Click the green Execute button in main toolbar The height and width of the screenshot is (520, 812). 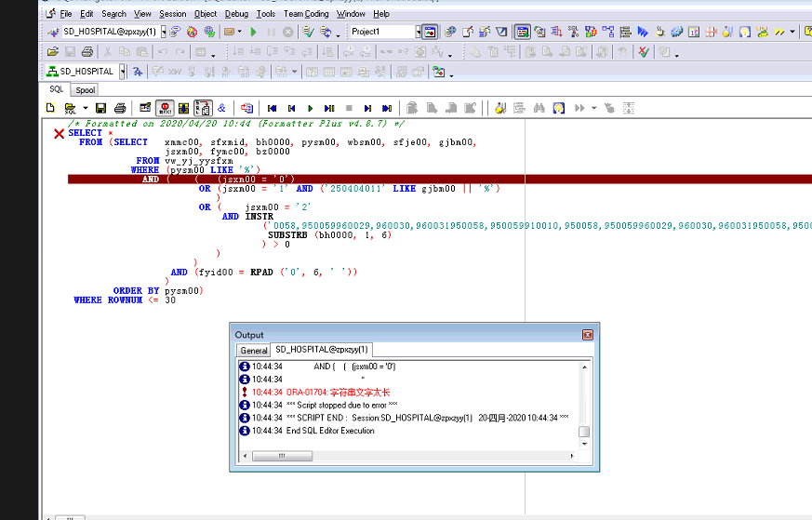click(253, 32)
